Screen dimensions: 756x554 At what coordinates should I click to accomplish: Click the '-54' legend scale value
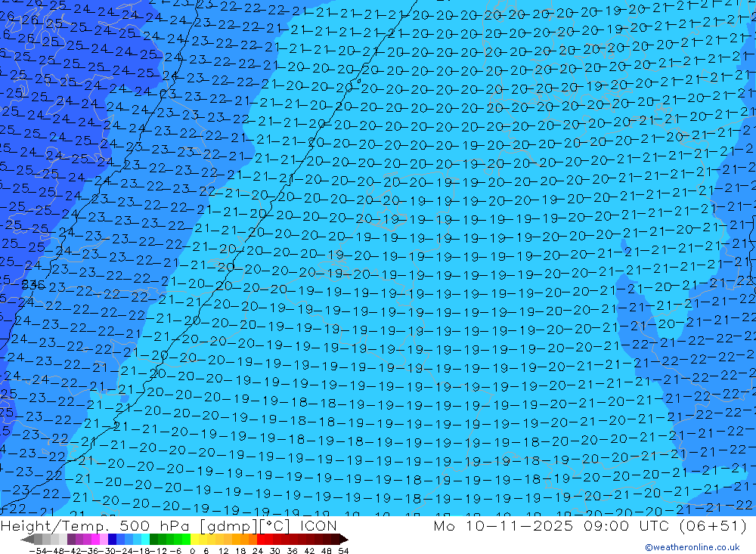pyautogui.click(x=38, y=551)
